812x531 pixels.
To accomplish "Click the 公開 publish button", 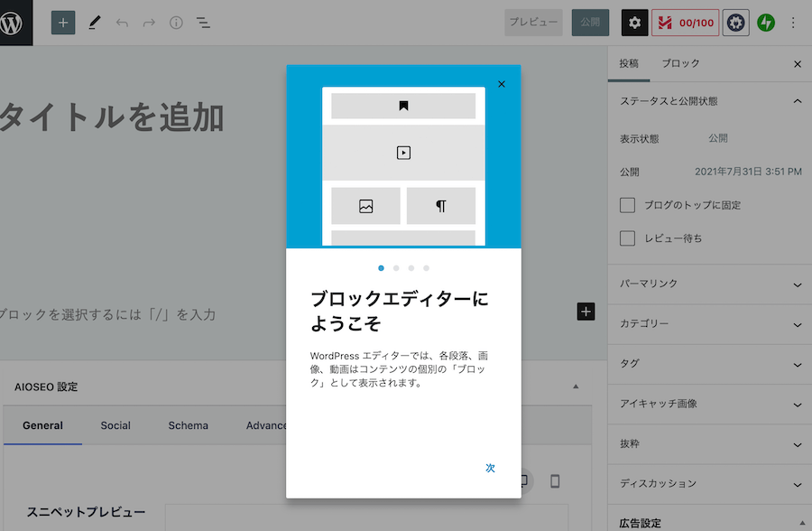I will (x=590, y=23).
